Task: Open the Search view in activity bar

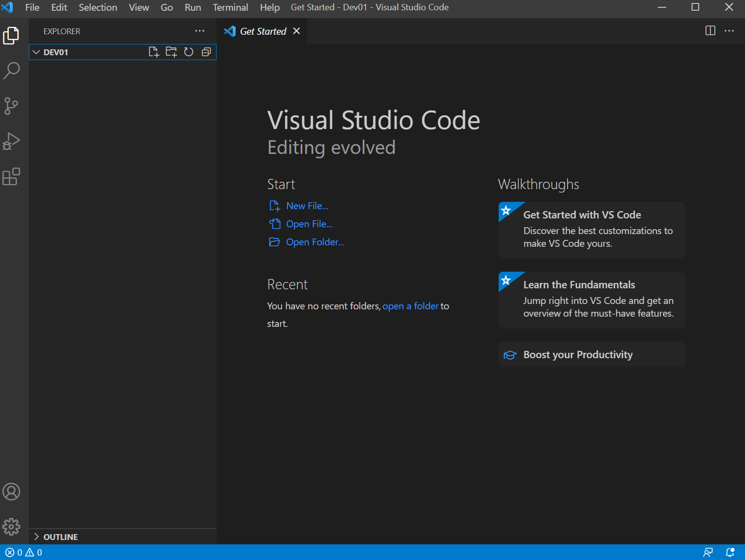Action: [11, 71]
